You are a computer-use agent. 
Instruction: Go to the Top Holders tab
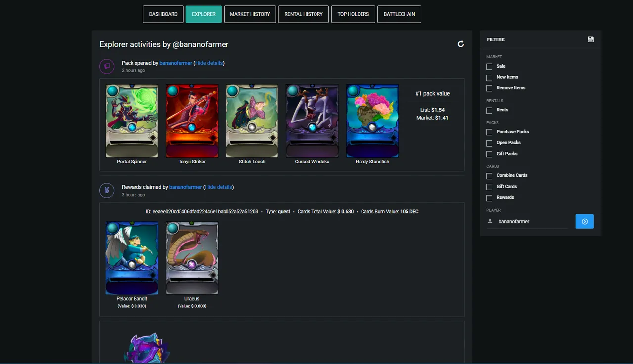click(353, 14)
